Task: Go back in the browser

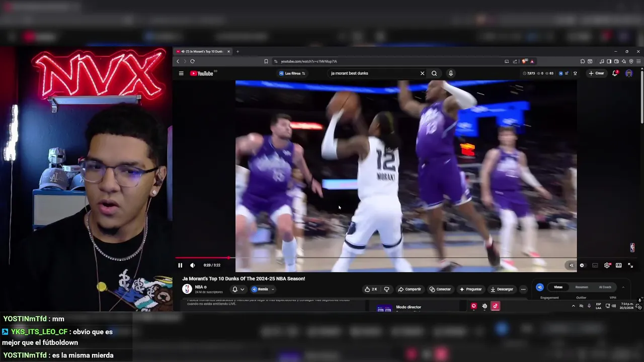Action: tap(178, 61)
